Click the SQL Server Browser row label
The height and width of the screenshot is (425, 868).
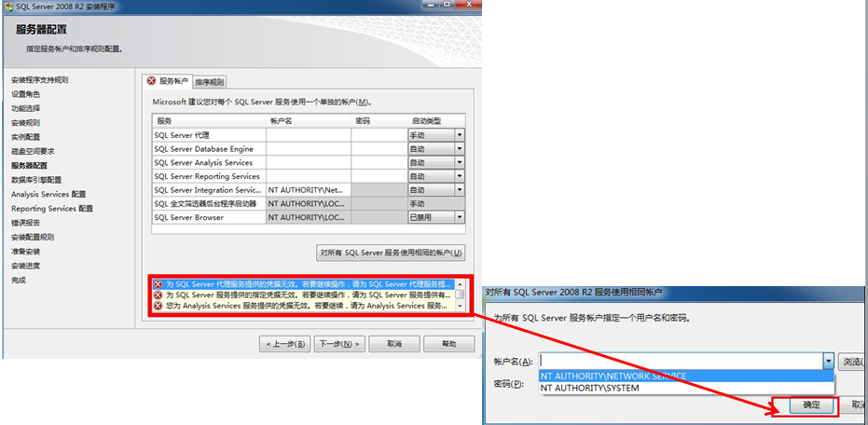click(x=188, y=217)
